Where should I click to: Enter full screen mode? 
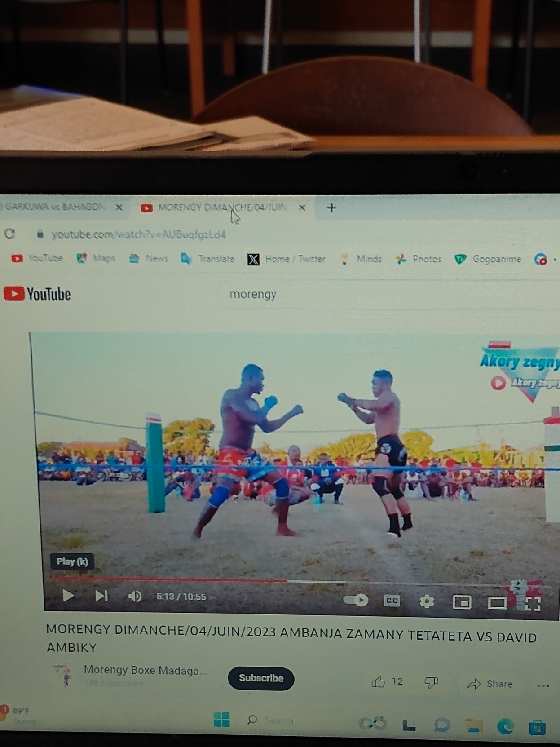tap(533, 604)
